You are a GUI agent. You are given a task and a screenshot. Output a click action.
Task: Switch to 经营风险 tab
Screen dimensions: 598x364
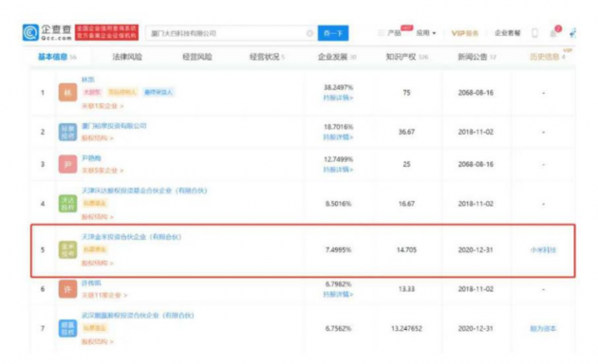click(x=197, y=57)
